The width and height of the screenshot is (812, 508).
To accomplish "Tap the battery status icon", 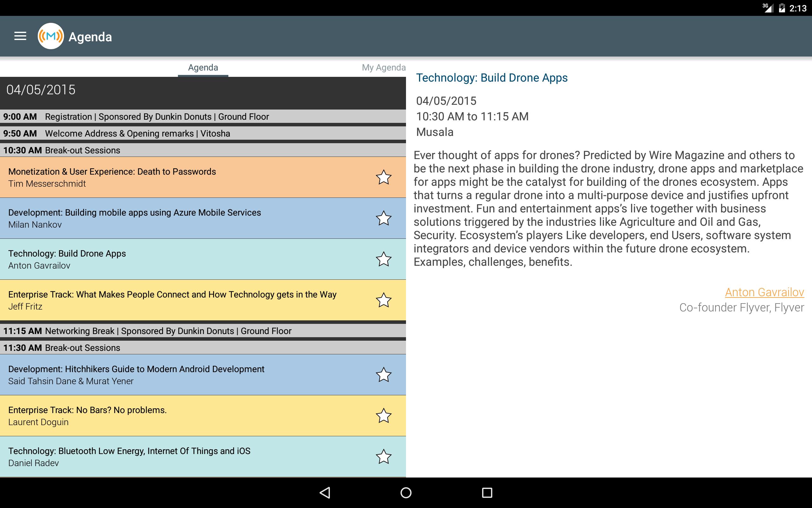I will 782,8.
